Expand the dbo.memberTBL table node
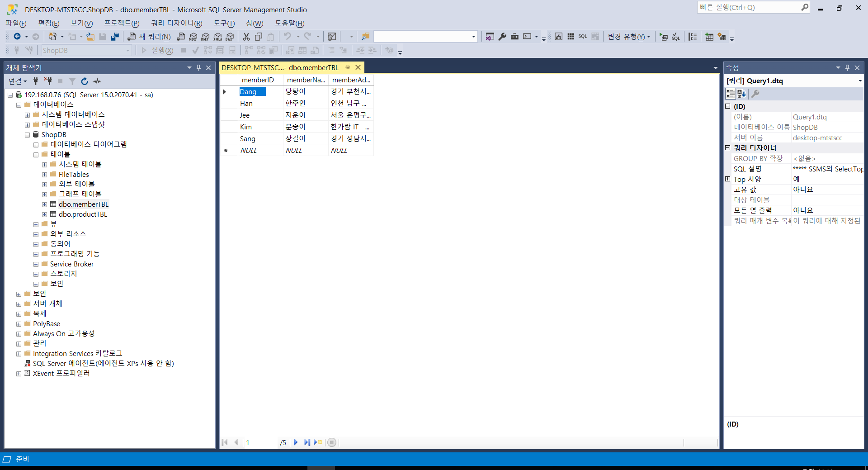Image resolution: width=868 pixels, height=470 pixels. (x=44, y=204)
